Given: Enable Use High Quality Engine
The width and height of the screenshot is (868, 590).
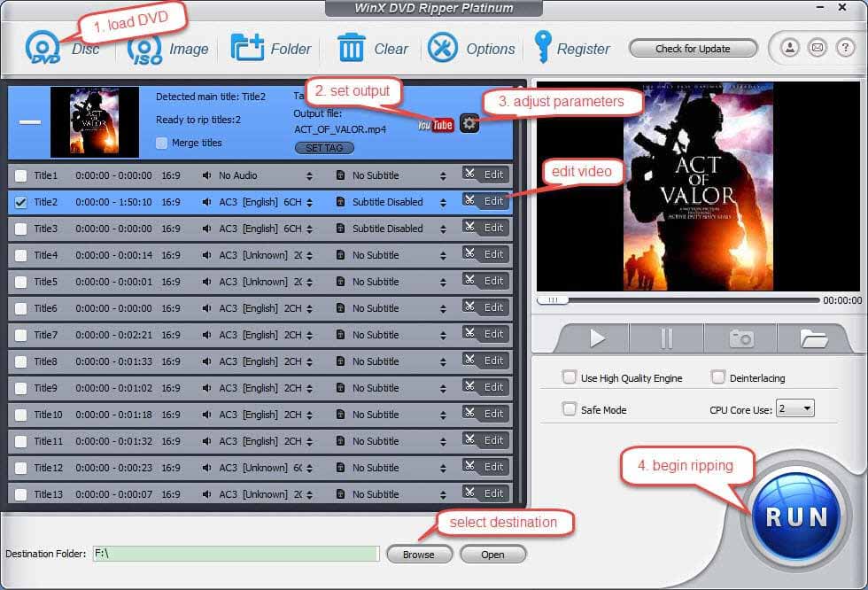Looking at the screenshot, I should pyautogui.click(x=570, y=378).
